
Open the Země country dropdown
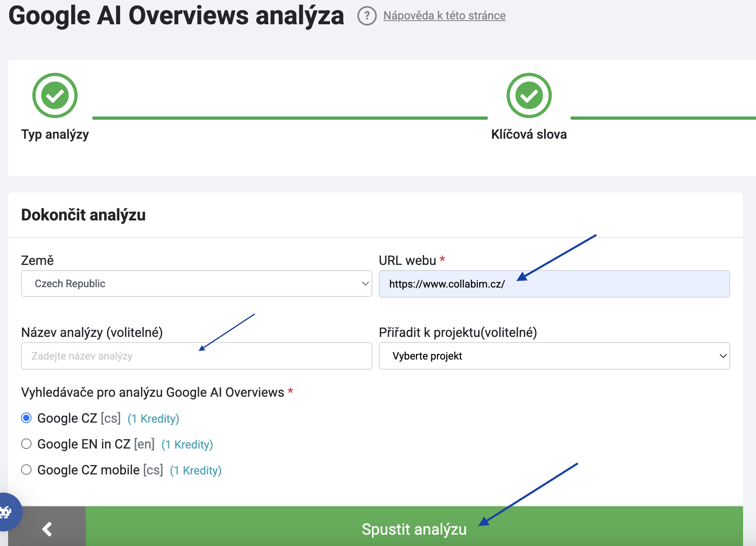(196, 284)
